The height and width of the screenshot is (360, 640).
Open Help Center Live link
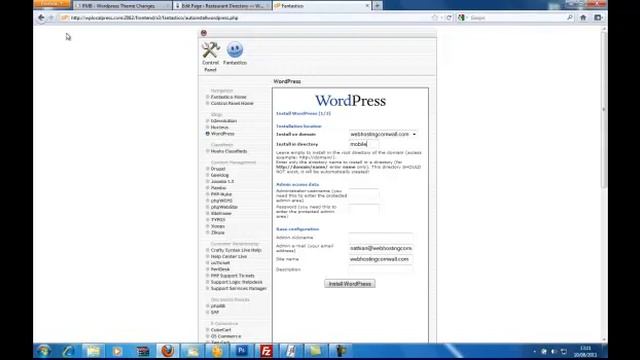[x=229, y=256]
